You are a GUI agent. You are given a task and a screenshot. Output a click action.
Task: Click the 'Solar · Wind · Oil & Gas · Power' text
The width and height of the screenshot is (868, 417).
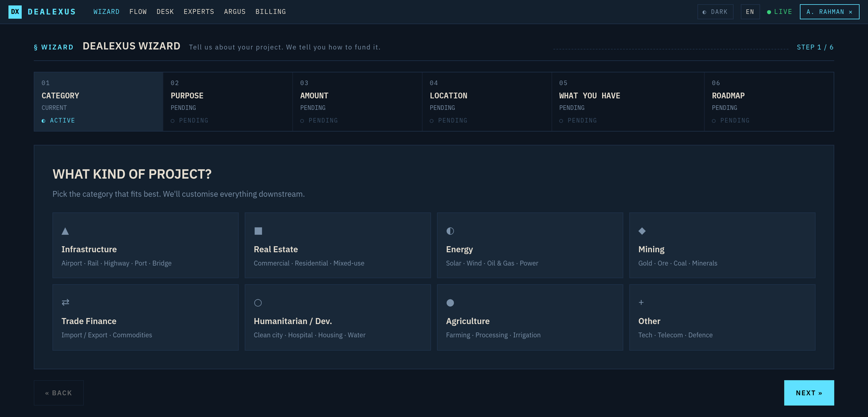492,263
